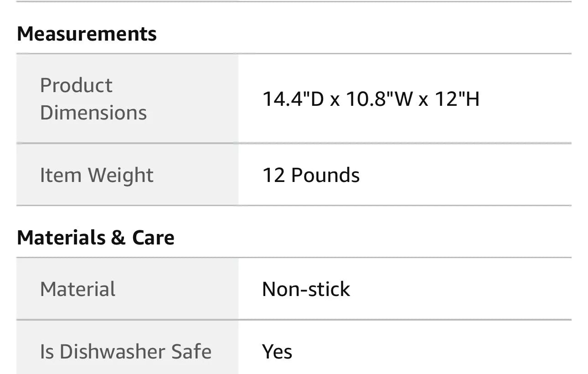
Task: Click the word "Weight" in Item Weight
Action: 121,175
